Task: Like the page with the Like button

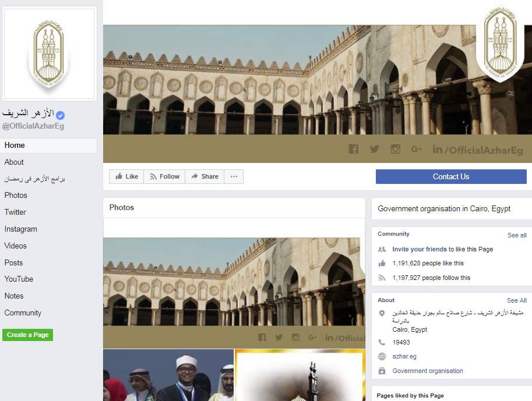Action: (126, 176)
